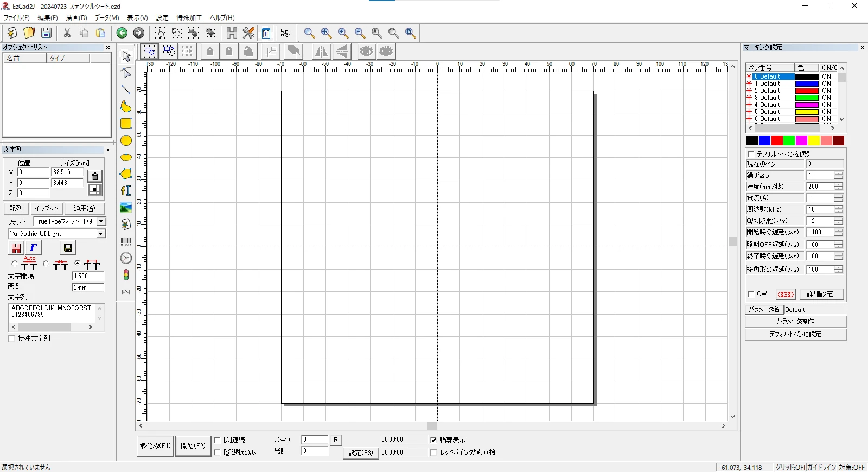Select the timer clock tool

126,258
